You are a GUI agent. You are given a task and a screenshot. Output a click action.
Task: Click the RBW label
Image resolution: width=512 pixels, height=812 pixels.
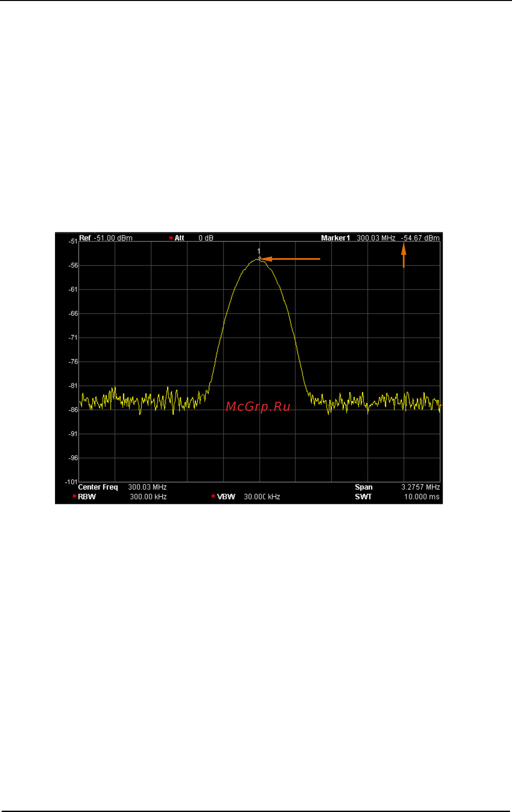click(87, 497)
